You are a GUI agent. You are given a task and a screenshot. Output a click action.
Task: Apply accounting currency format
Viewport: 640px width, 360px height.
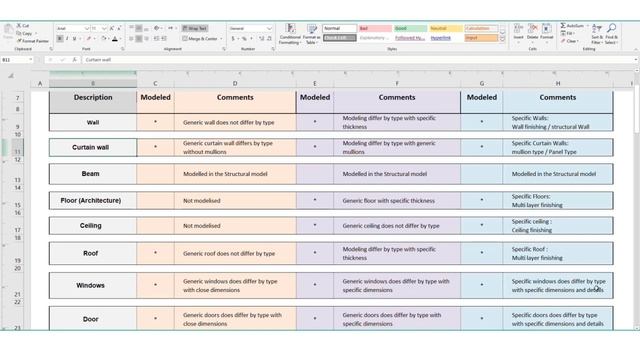[233, 39]
